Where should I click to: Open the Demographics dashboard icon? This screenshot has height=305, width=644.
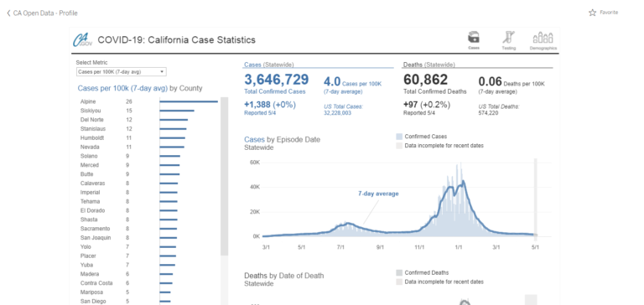pos(543,38)
